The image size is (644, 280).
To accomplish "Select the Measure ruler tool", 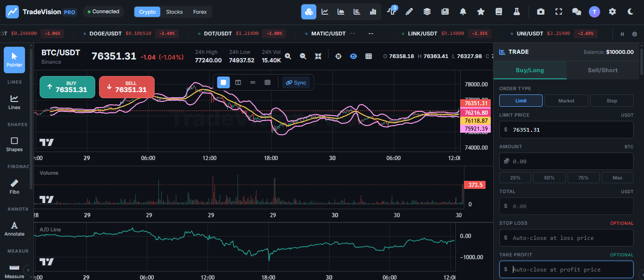I will 14,271.
